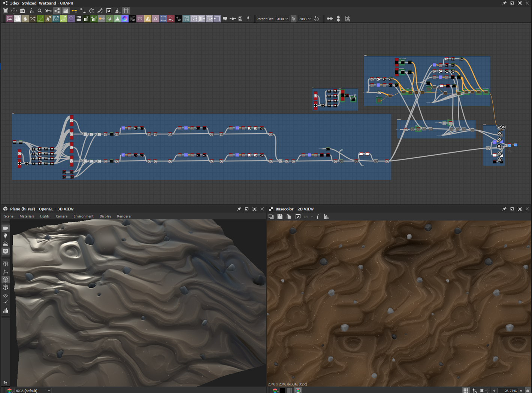
Task: Open the parent size height dropdown
Action: coord(305,19)
